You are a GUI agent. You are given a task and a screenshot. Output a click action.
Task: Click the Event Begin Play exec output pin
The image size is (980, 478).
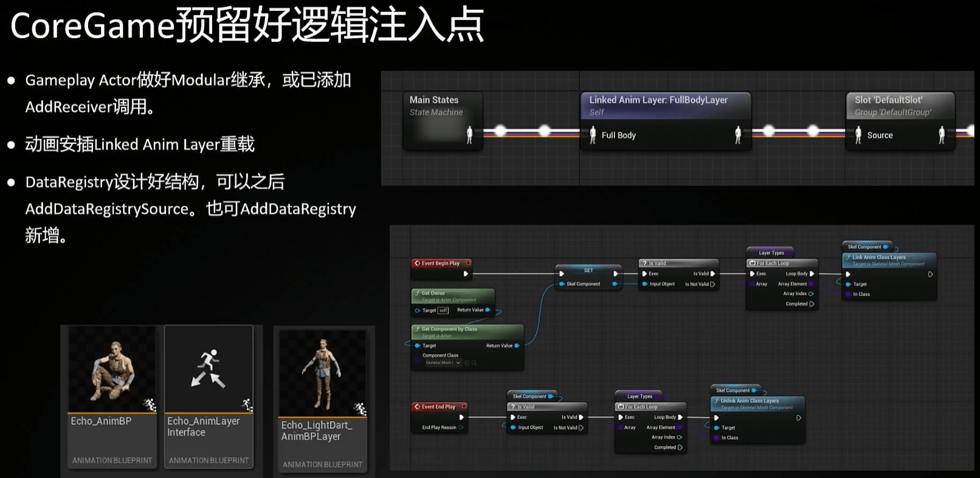466,274
